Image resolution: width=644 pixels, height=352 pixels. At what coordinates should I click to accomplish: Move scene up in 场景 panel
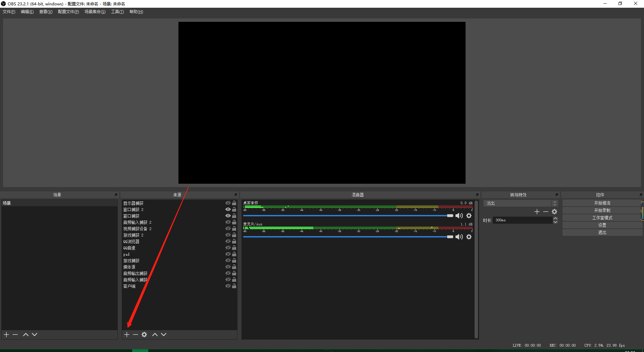click(26, 335)
